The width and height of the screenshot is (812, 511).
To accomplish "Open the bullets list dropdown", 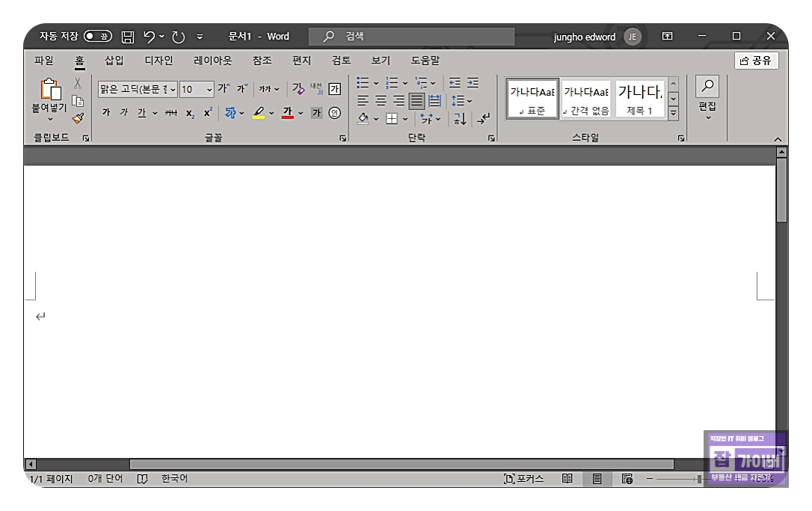I will (376, 83).
